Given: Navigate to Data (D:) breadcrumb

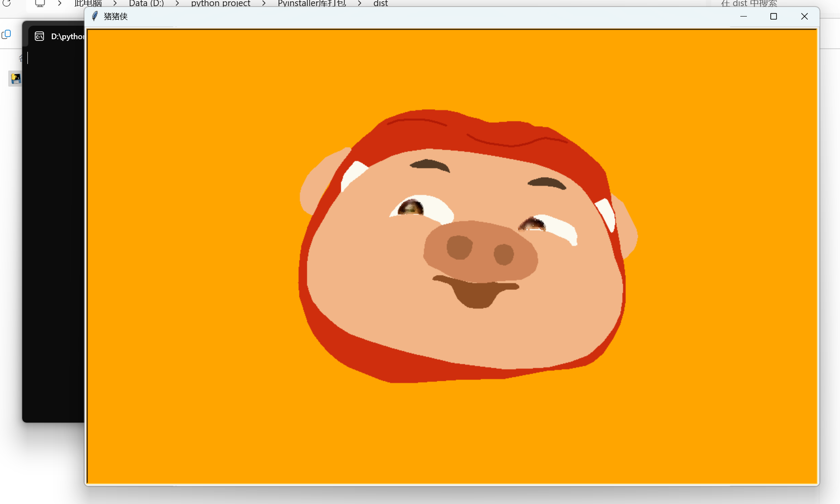Looking at the screenshot, I should click(146, 3).
